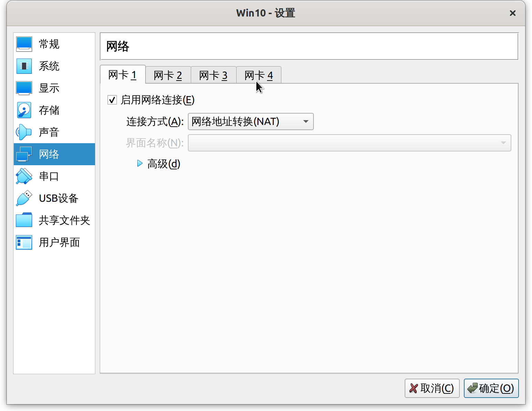Image resolution: width=532 pixels, height=411 pixels.
Task: Switch to the 网卡 3 tab
Action: [213, 75]
